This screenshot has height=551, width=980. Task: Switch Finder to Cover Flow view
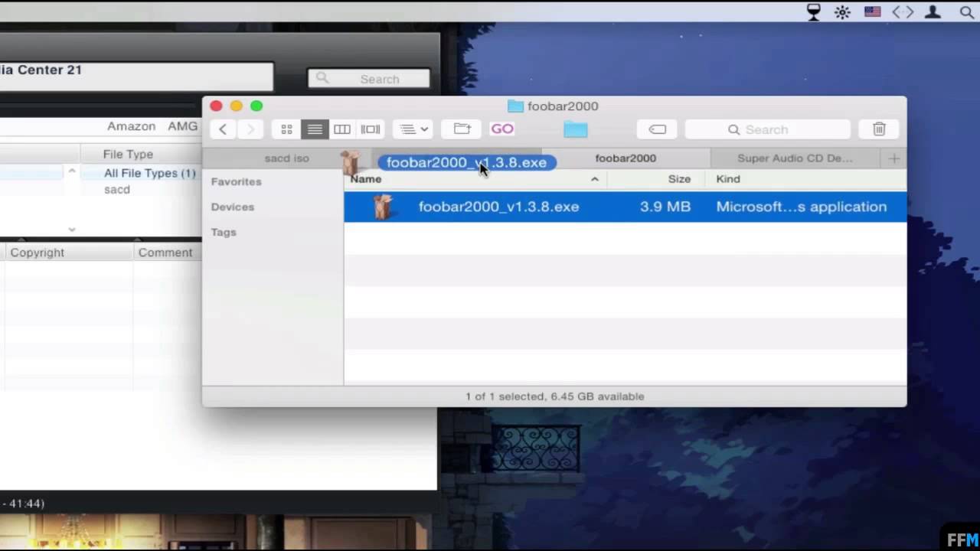click(371, 129)
